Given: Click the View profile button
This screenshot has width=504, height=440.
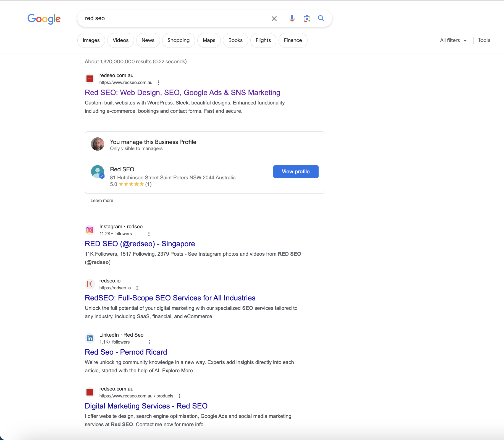Looking at the screenshot, I should pos(296,172).
